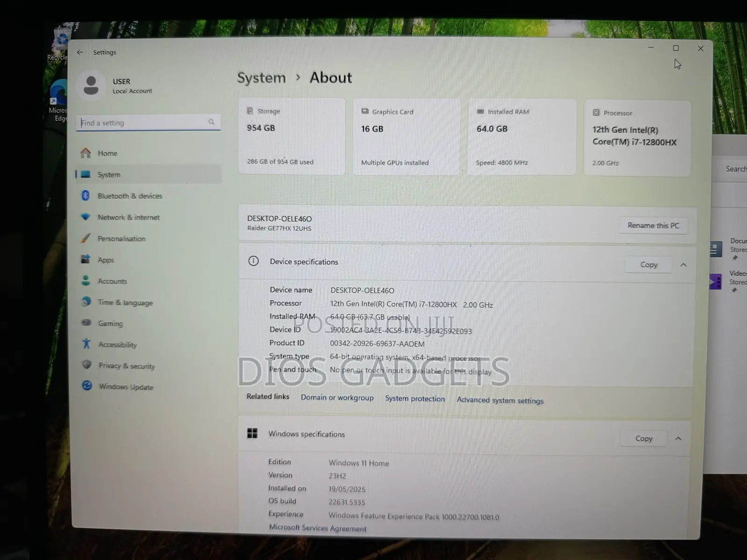Open Microsoft Edge desktop shortcut
The image size is (747, 560).
(59, 100)
